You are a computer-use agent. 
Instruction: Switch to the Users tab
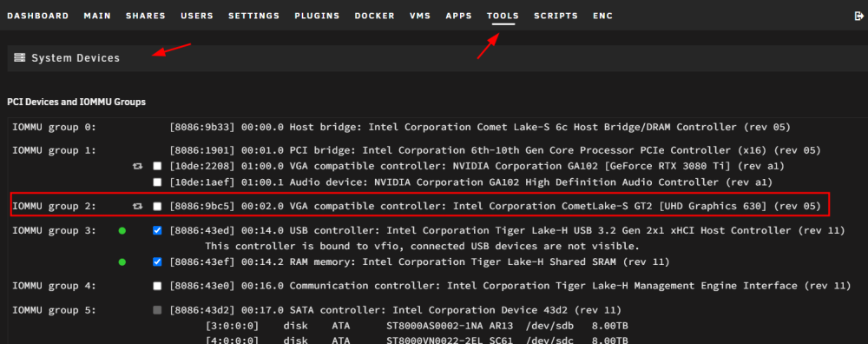pyautogui.click(x=197, y=16)
